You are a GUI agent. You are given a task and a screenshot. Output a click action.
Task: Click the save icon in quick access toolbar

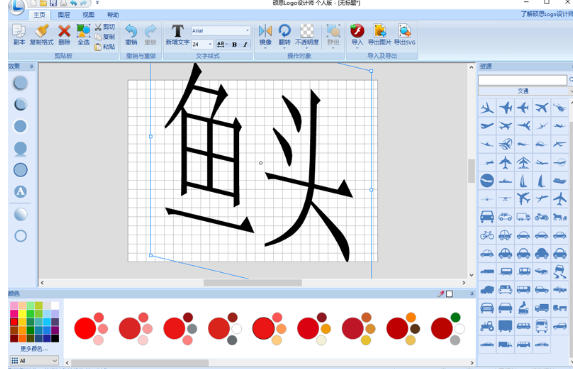point(53,3)
